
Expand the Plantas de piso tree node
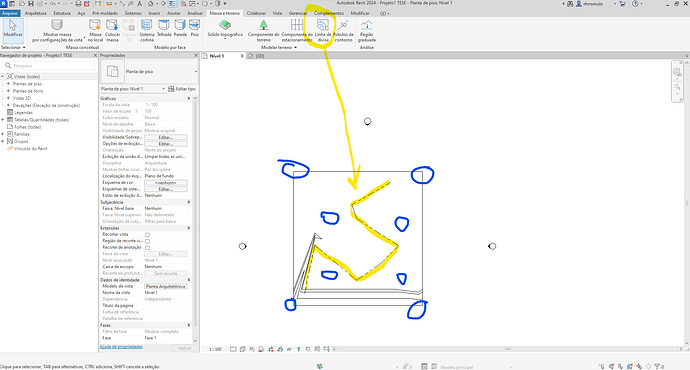pyautogui.click(x=8, y=84)
